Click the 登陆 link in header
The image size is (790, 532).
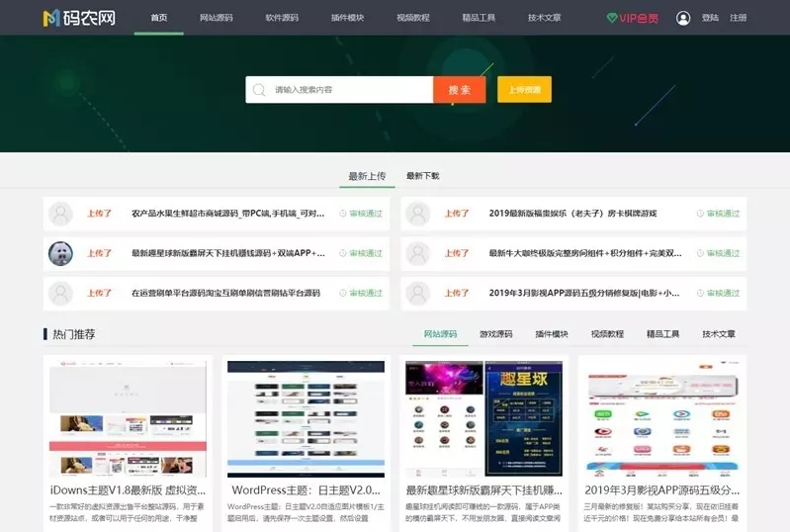click(x=710, y=18)
